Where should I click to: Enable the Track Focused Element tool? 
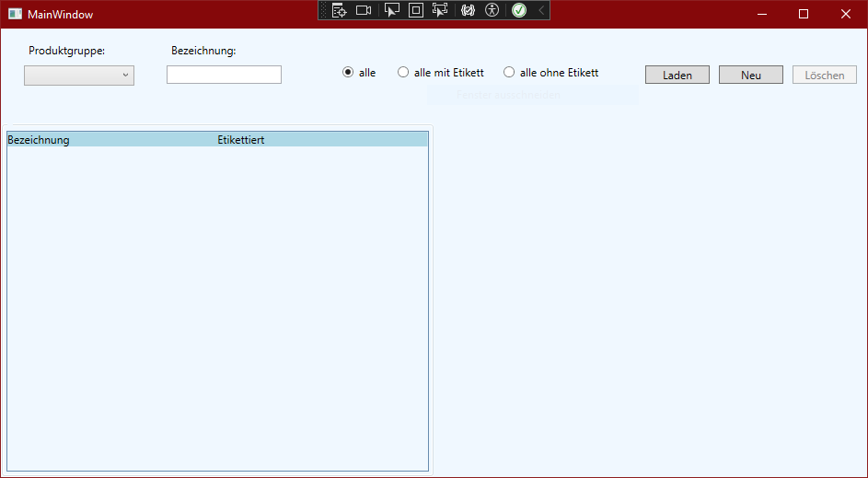click(x=440, y=10)
